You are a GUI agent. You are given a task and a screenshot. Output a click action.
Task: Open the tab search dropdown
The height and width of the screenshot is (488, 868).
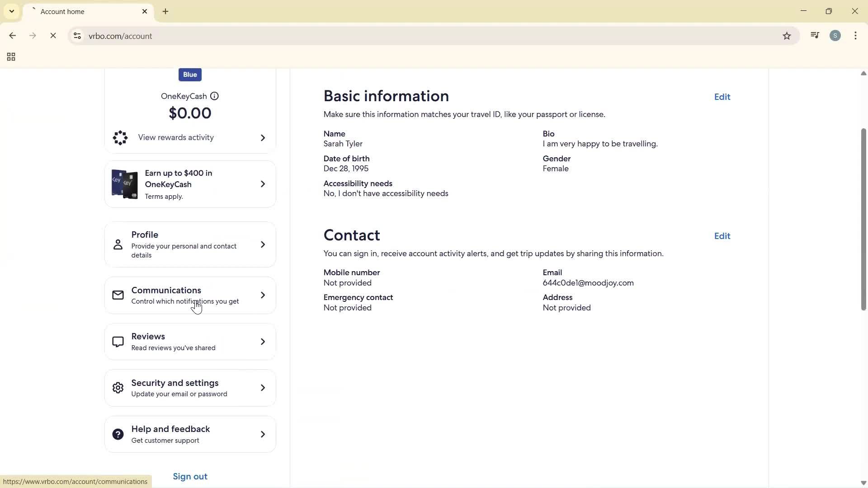(11, 11)
